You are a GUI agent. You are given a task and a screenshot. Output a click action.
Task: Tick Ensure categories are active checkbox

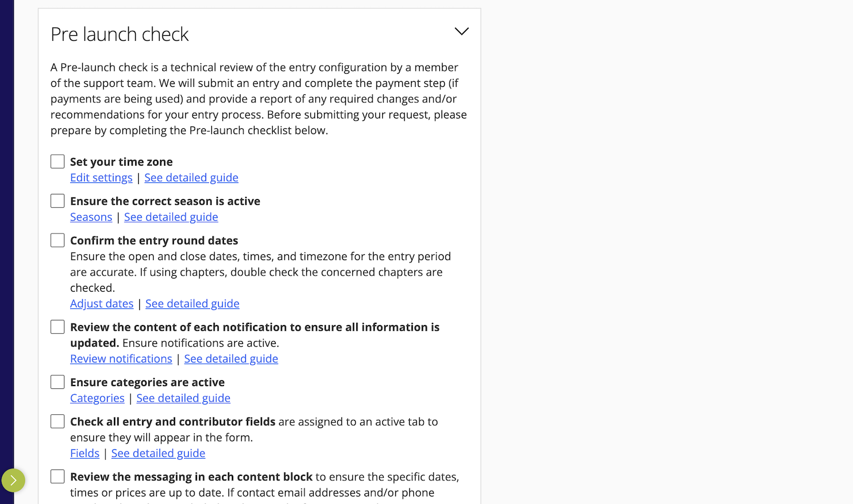58,382
